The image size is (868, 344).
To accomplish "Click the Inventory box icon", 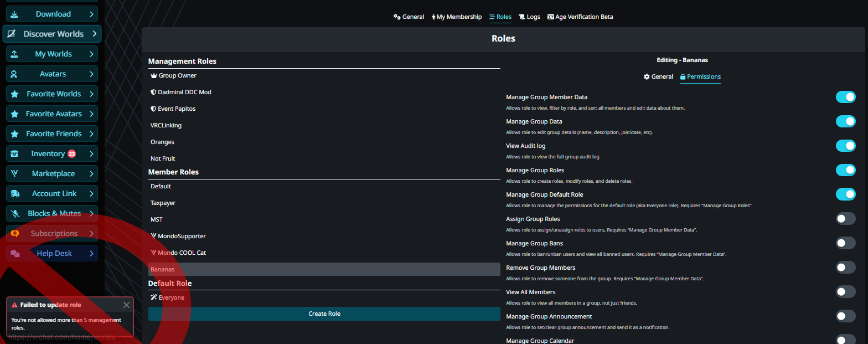I will [14, 153].
